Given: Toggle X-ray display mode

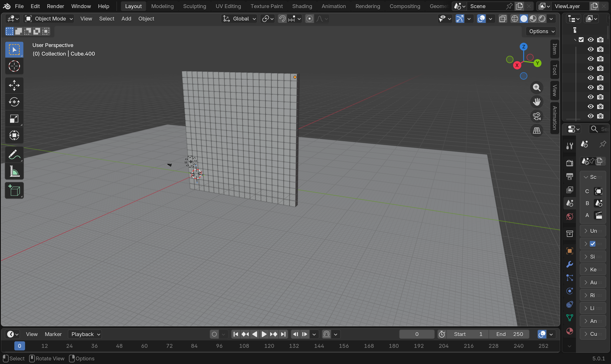Looking at the screenshot, I should pos(503,19).
